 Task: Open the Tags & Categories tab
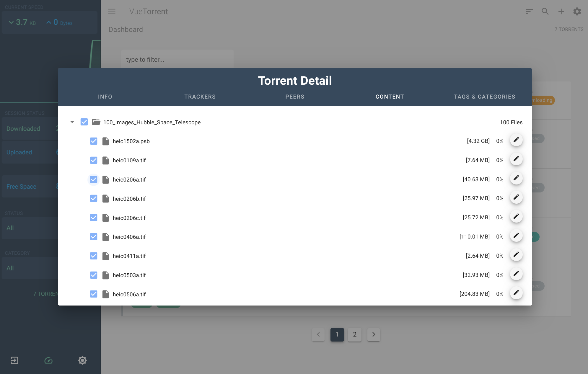tap(484, 97)
